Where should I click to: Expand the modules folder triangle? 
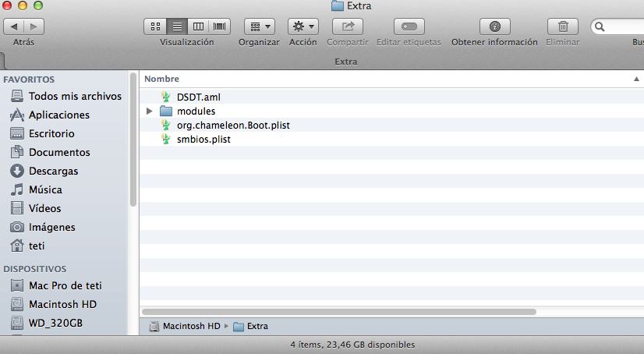click(x=150, y=111)
